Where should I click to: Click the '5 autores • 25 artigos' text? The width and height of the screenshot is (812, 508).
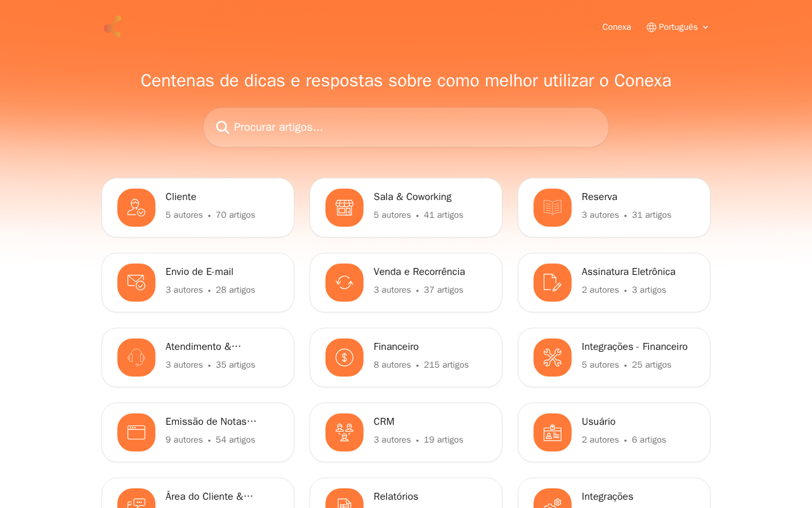tap(626, 365)
